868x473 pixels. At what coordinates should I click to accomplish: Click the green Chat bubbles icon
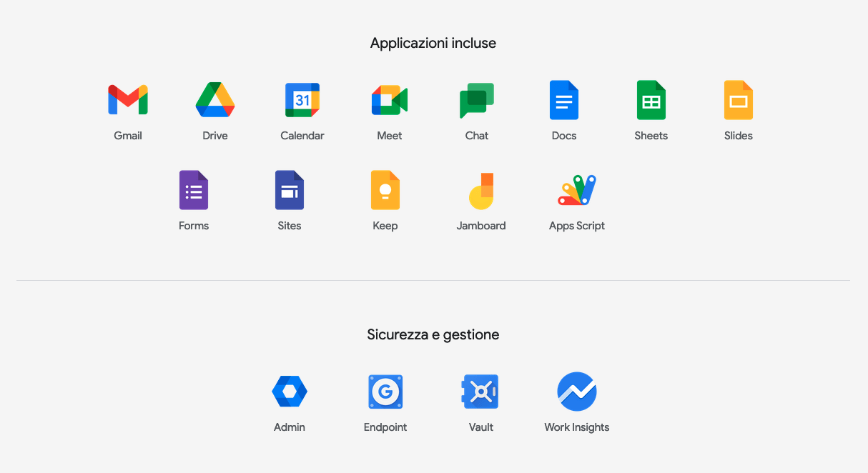point(477,100)
